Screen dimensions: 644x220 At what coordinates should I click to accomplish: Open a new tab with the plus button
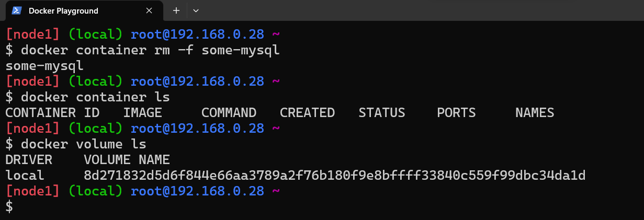[x=176, y=10]
